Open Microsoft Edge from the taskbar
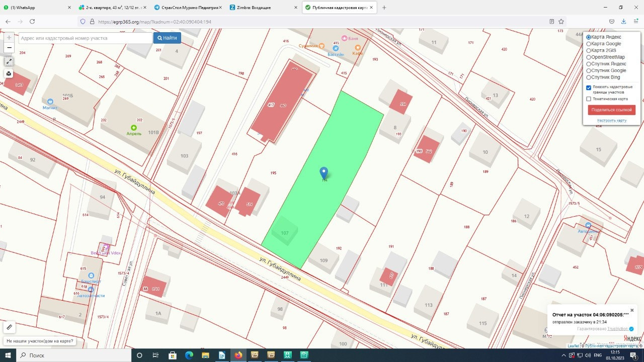 tap(189, 355)
